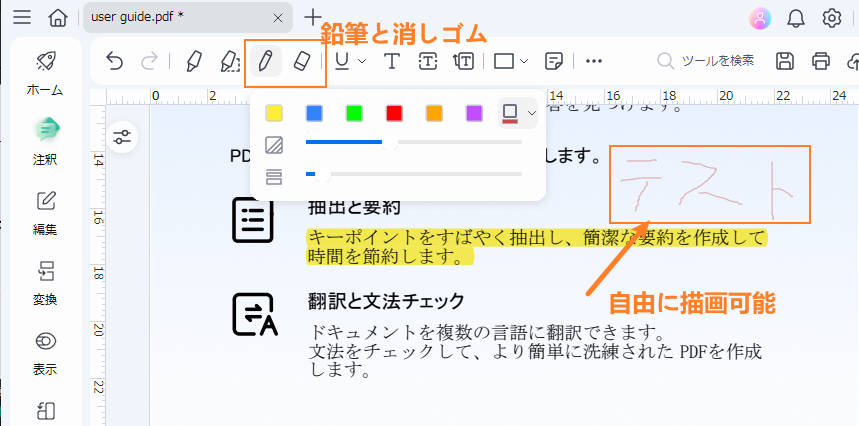Select the text box tool
Image resolution: width=859 pixels, height=426 pixels.
click(x=427, y=61)
